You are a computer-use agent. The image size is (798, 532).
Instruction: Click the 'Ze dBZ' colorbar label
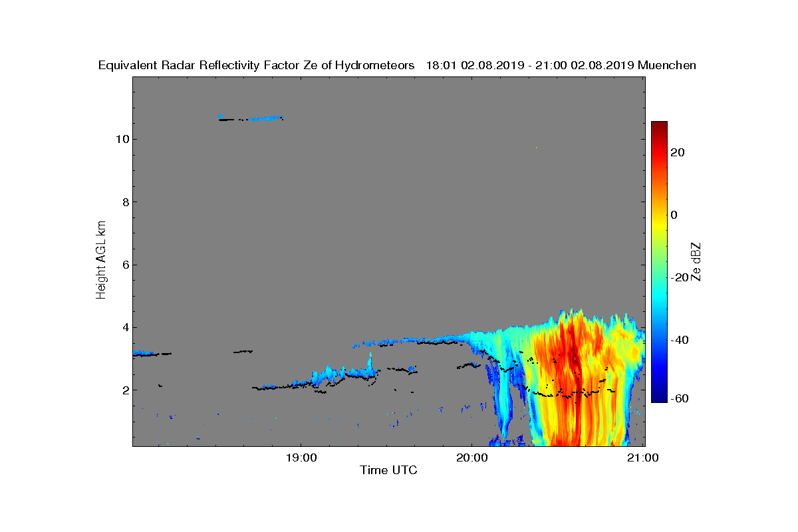coord(697,261)
